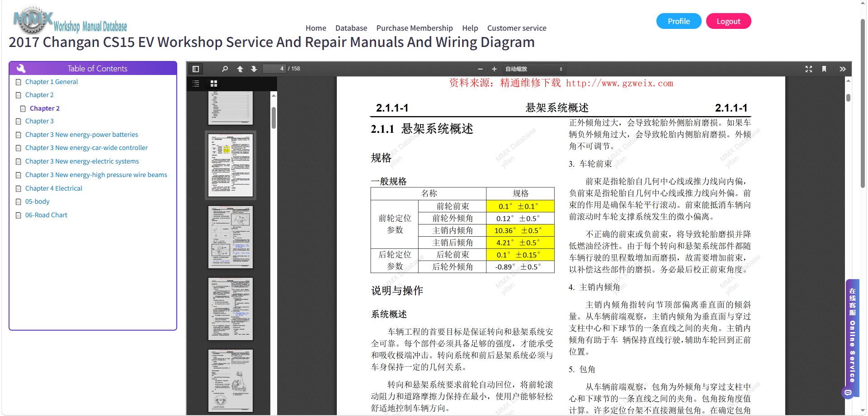The height and width of the screenshot is (416, 868).
Task: Show page thumbnails view in sidebar
Action: 214,84
